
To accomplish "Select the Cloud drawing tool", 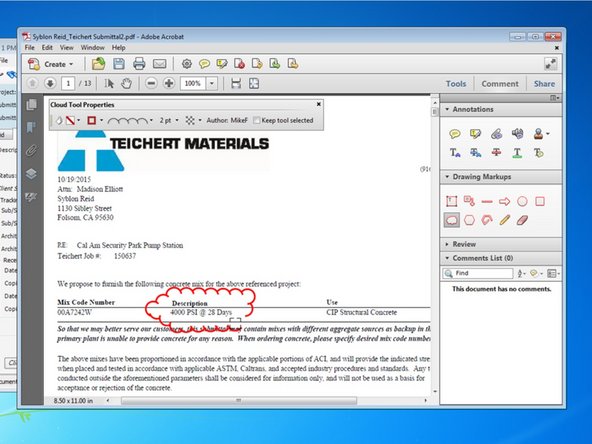I will coord(452,220).
